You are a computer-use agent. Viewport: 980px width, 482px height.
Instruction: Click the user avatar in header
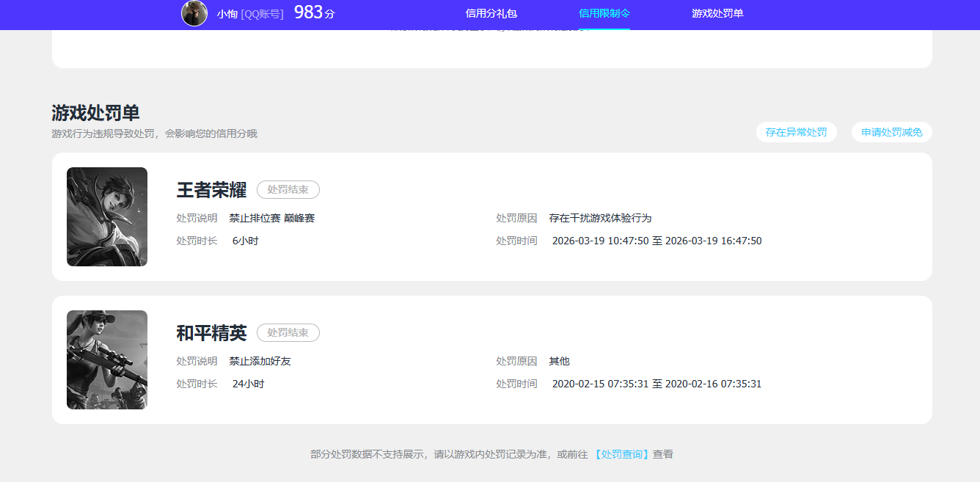pos(194,13)
